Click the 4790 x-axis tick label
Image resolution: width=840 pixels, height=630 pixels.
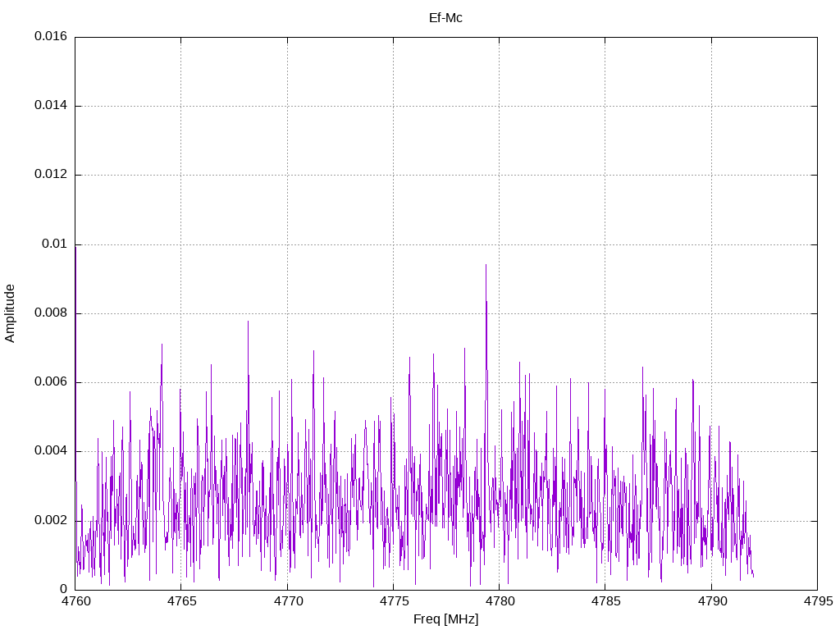(710, 601)
